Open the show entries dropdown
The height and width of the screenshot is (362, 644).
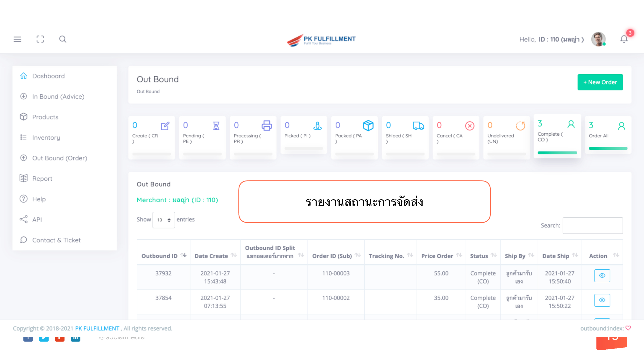coord(163,220)
